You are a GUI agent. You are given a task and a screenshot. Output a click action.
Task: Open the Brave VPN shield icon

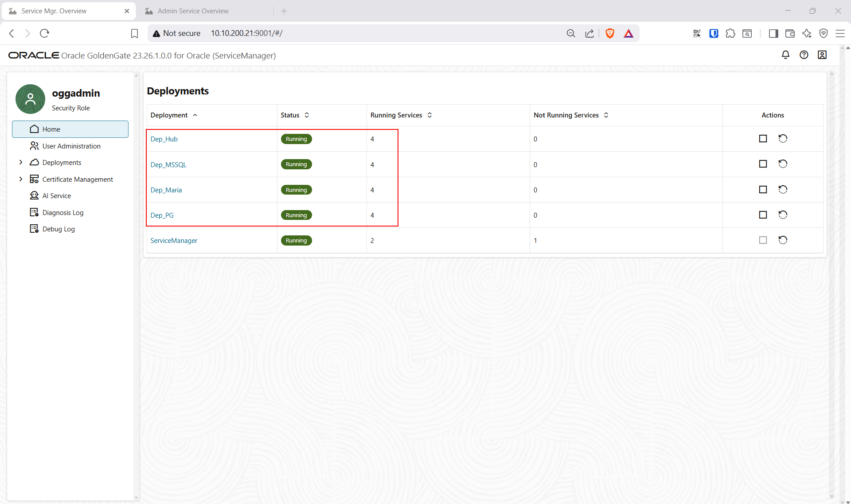tap(824, 33)
